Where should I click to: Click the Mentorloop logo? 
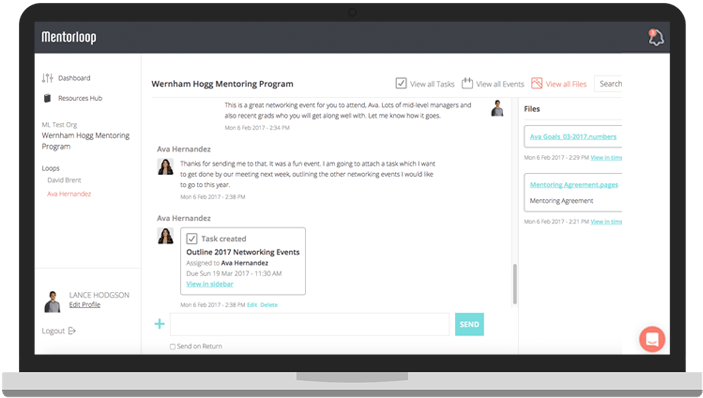point(69,37)
